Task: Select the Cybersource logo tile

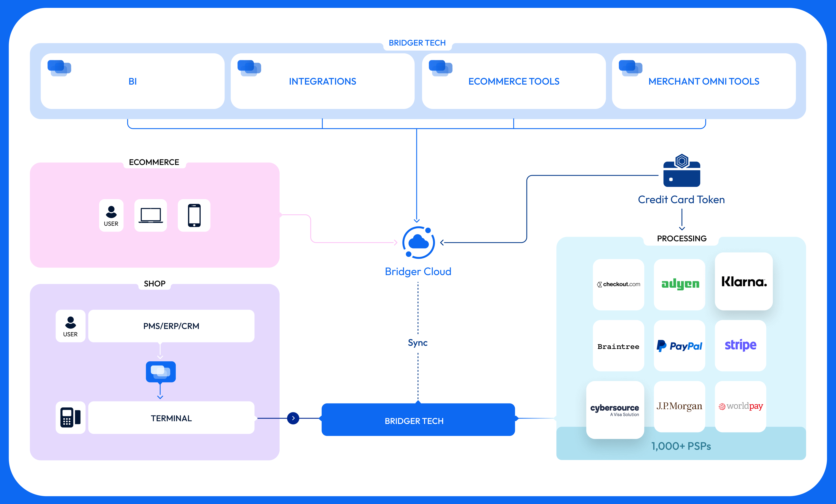Action: coord(615,410)
